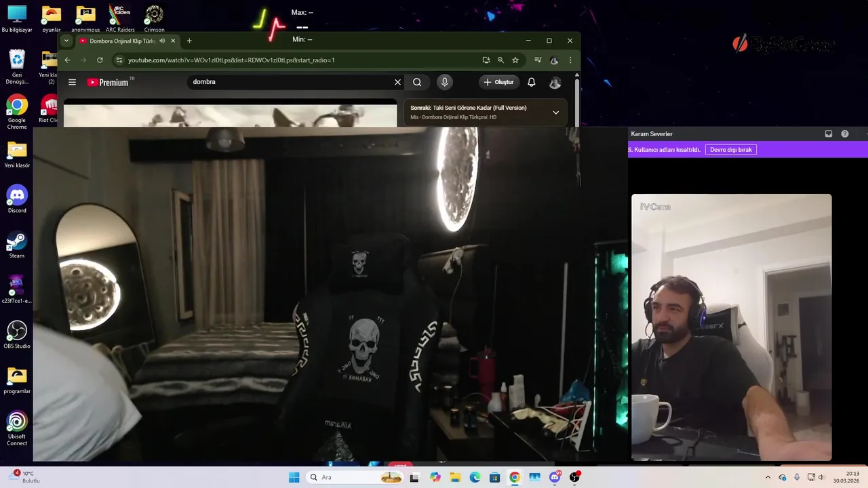
Task: Open Ubisoft Connect desktop shortcut
Action: (x=17, y=429)
